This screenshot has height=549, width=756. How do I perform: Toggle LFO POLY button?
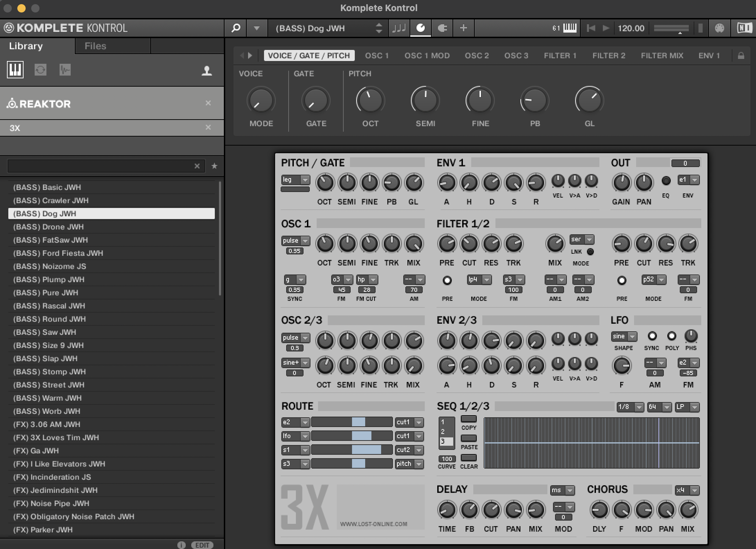671,336
